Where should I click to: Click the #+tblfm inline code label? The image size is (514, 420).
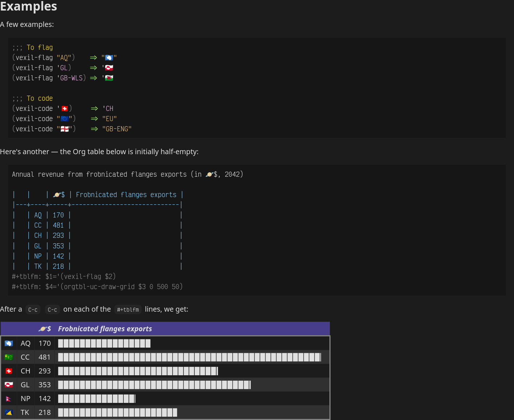(x=128, y=309)
